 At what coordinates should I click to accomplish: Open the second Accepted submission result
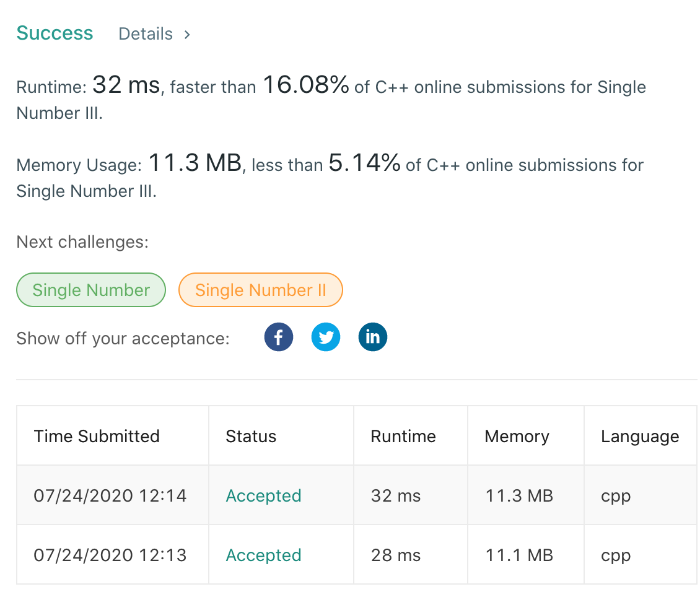click(x=263, y=555)
